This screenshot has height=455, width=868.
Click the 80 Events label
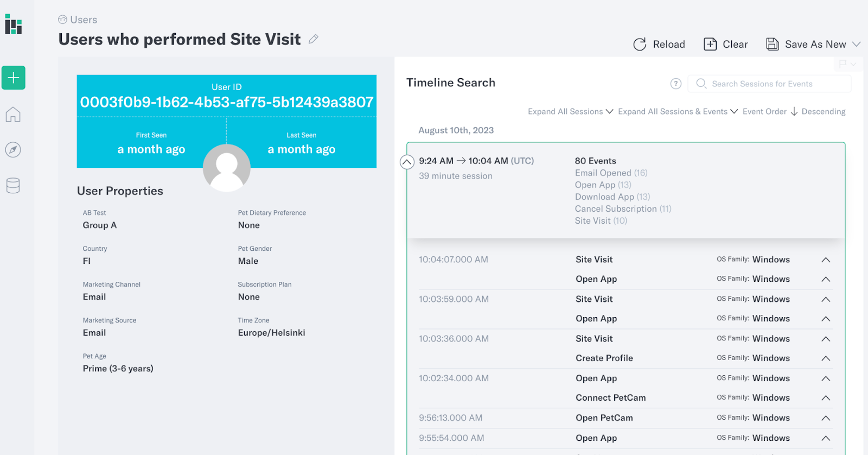coord(596,161)
